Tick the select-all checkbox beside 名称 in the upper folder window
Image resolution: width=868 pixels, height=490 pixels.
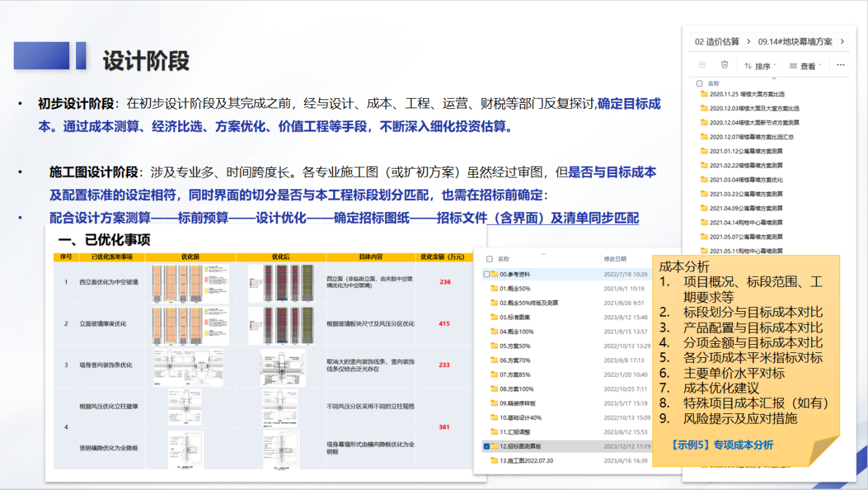(699, 83)
